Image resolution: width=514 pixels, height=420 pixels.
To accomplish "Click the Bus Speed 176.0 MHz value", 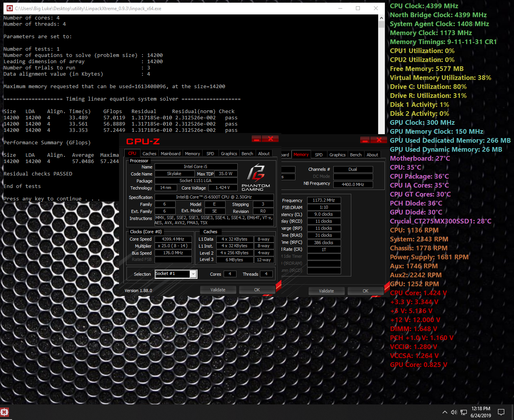I will [173, 253].
